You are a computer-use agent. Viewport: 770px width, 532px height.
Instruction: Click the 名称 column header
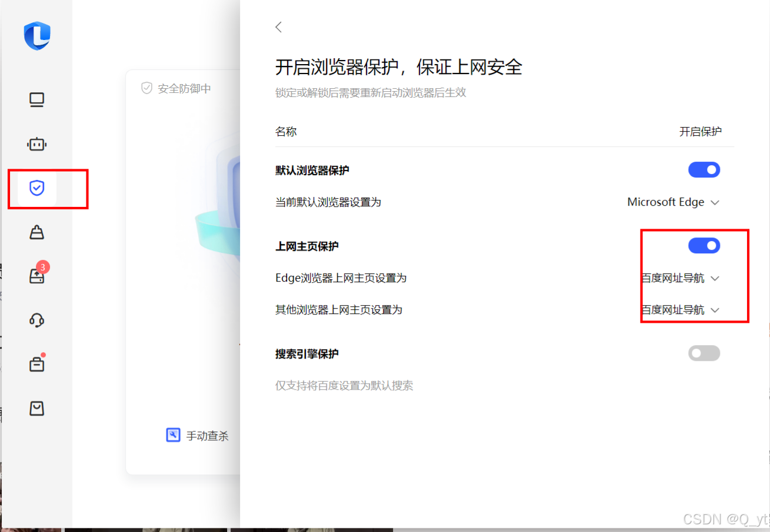[x=286, y=132]
